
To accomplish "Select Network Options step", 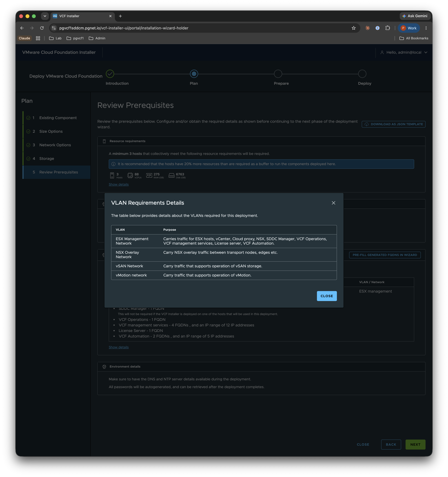I will [x=57, y=145].
